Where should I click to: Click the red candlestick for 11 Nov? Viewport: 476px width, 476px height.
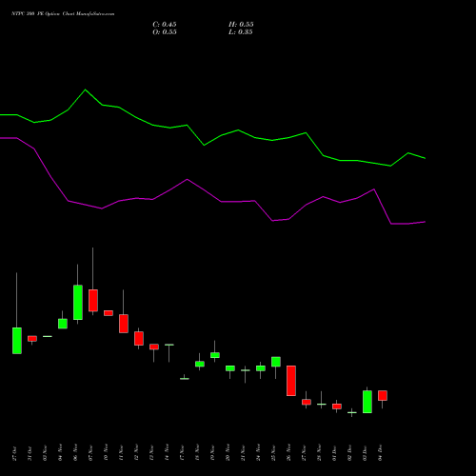tap(124, 324)
